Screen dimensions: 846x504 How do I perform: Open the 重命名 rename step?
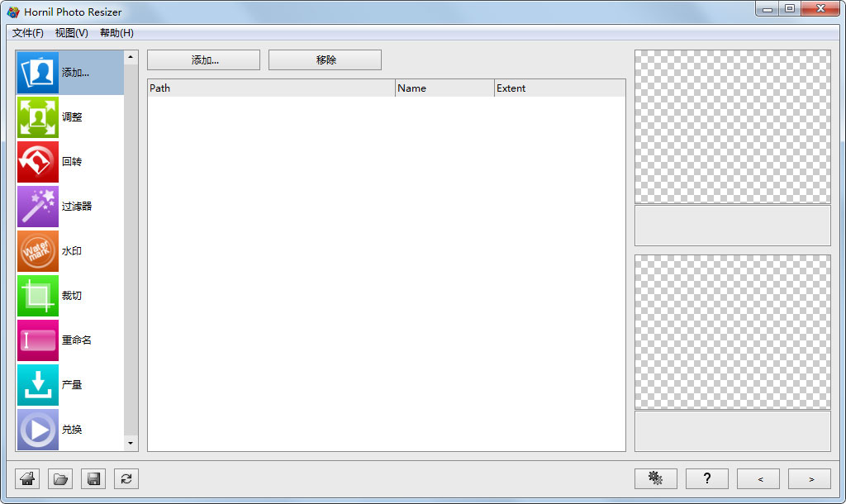point(70,340)
